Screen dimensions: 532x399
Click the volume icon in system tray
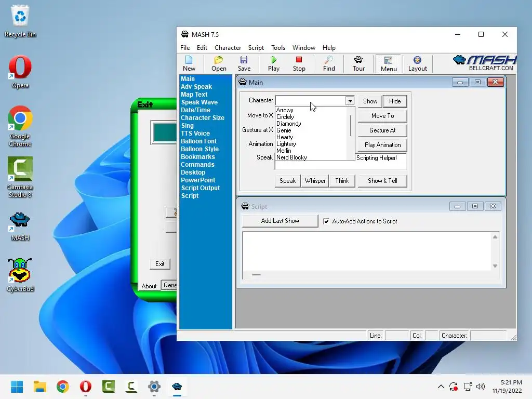(x=481, y=387)
